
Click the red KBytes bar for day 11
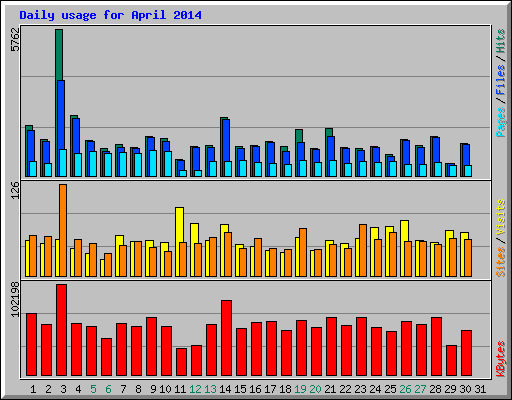[x=181, y=362]
